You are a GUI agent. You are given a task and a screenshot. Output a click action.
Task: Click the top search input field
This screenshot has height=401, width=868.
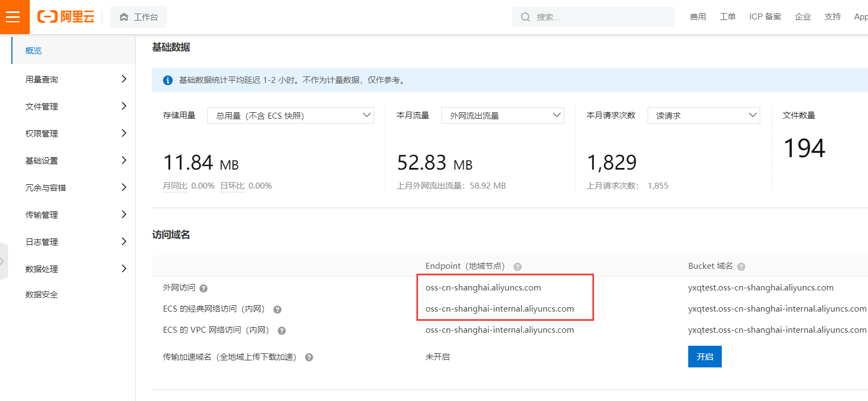[x=593, y=17]
